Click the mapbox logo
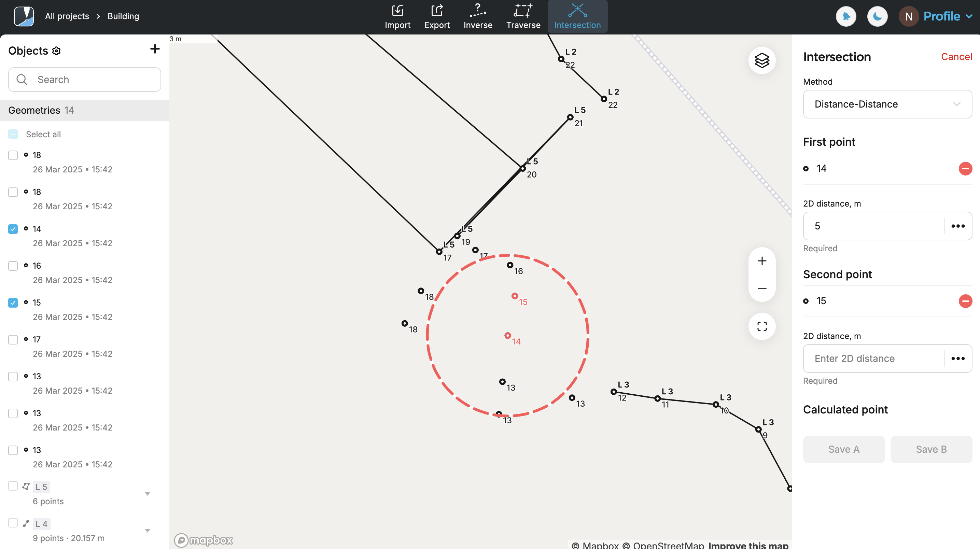980x549 pixels. coord(203,540)
